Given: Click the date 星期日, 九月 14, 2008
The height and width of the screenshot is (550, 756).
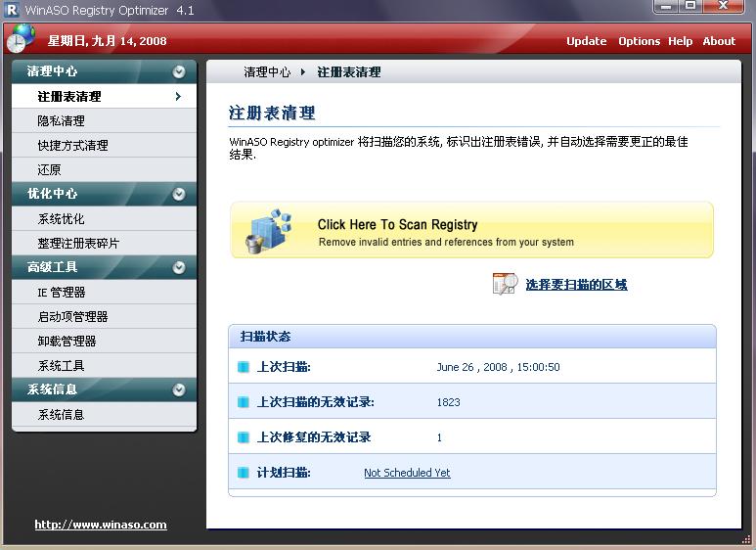Looking at the screenshot, I should 107,41.
